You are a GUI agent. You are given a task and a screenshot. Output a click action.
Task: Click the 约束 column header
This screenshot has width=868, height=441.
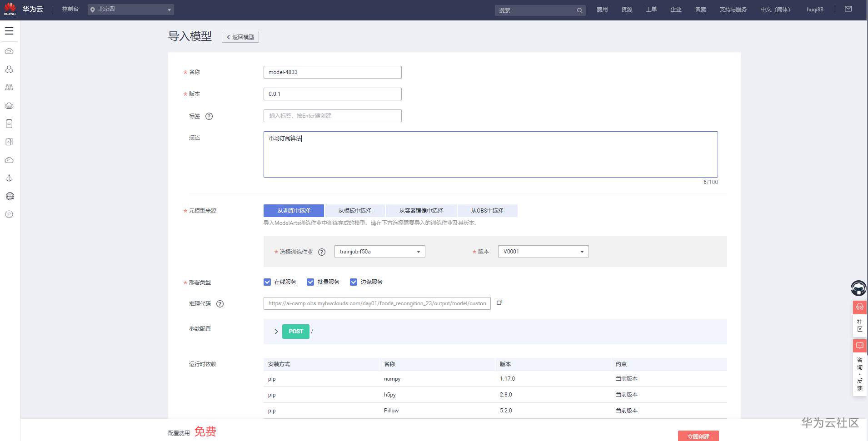click(x=621, y=364)
